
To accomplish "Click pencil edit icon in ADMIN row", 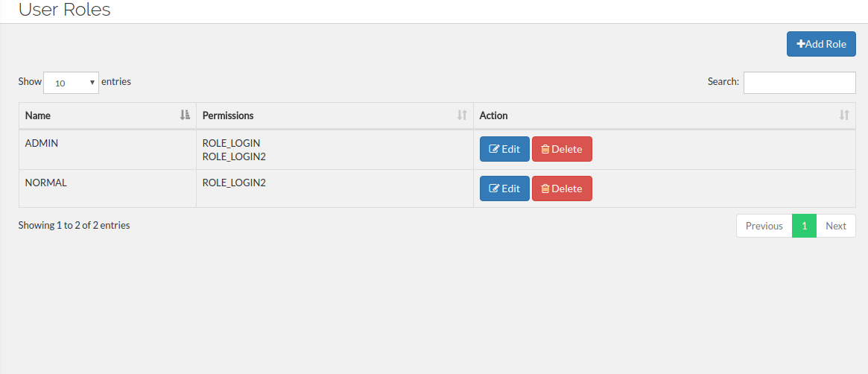I will tap(493, 149).
